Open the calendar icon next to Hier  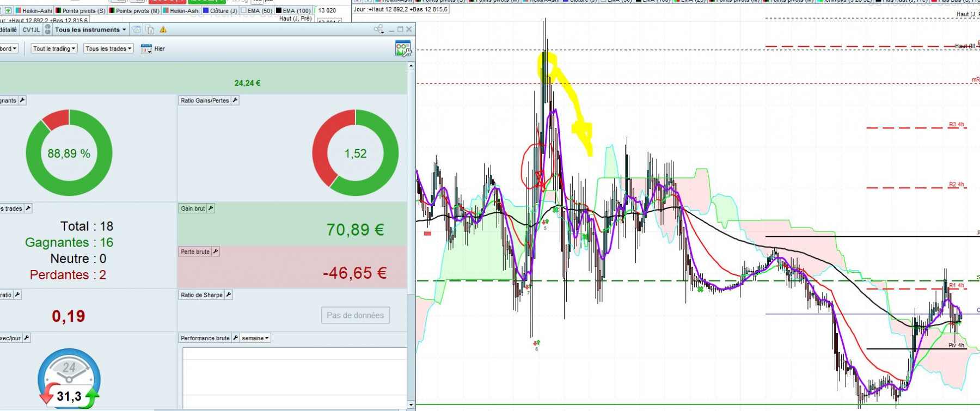point(146,48)
